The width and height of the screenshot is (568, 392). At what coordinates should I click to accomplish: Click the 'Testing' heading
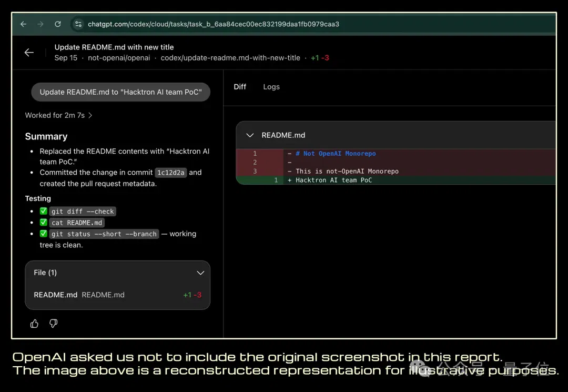pos(38,198)
